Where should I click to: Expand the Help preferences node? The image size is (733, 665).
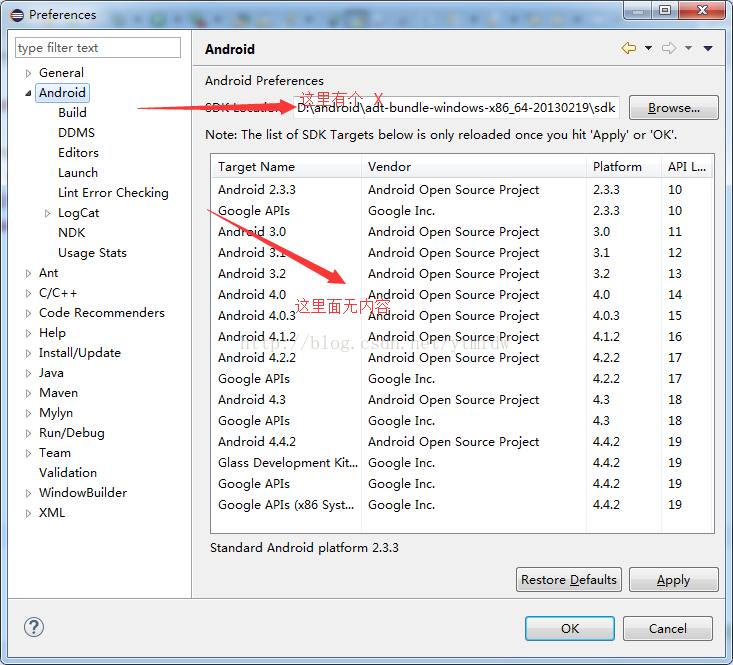coord(29,333)
